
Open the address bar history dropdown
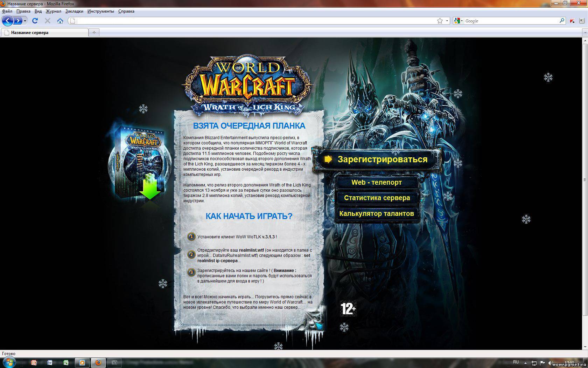pos(447,21)
